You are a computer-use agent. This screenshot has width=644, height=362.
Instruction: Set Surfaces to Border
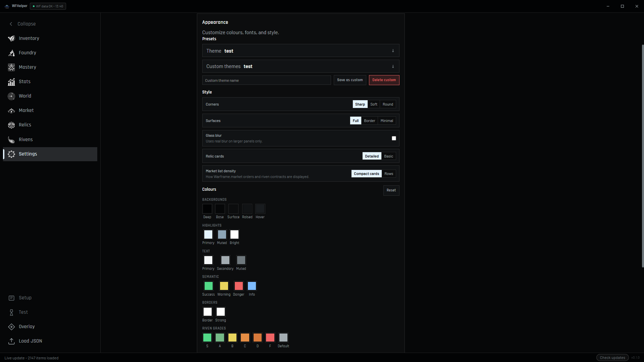tap(369, 121)
